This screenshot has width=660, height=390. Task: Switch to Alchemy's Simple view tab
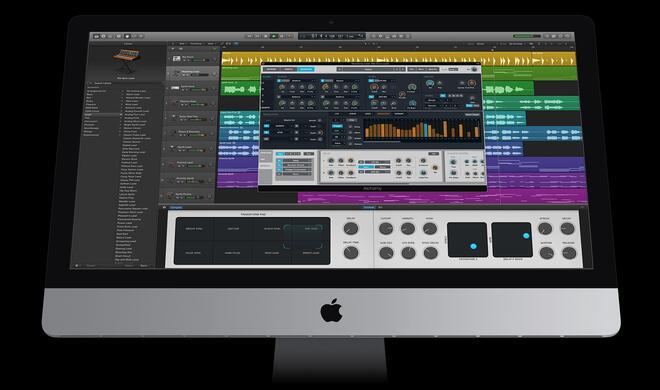pyautogui.click(x=289, y=69)
